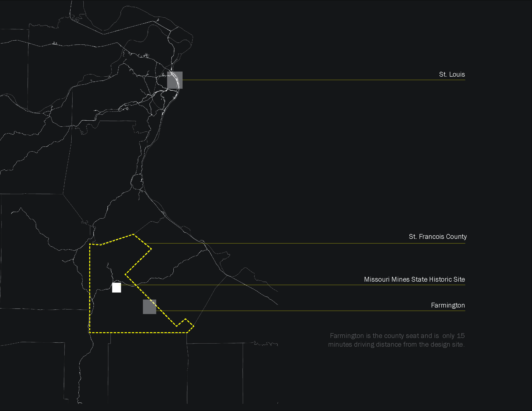Select the gray Farmington marker square

coord(149,307)
